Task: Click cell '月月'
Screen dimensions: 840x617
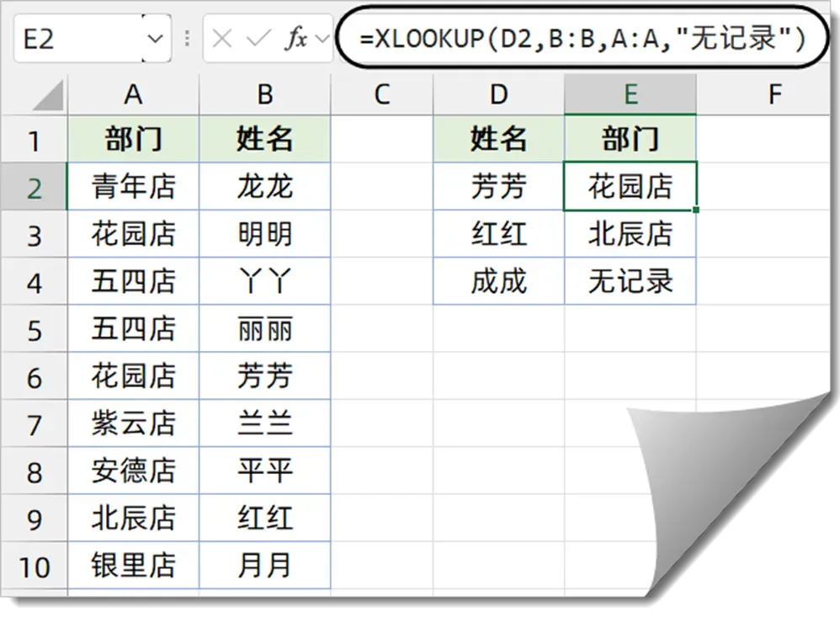Action: pyautogui.click(x=264, y=565)
